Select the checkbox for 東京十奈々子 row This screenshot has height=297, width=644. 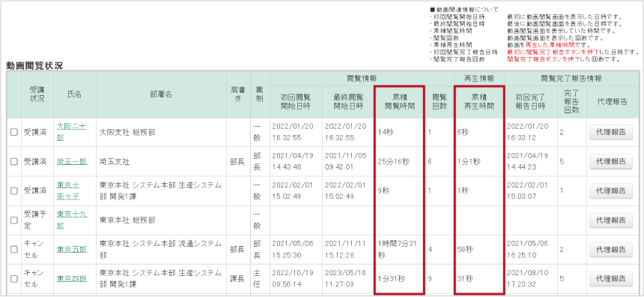(x=14, y=190)
